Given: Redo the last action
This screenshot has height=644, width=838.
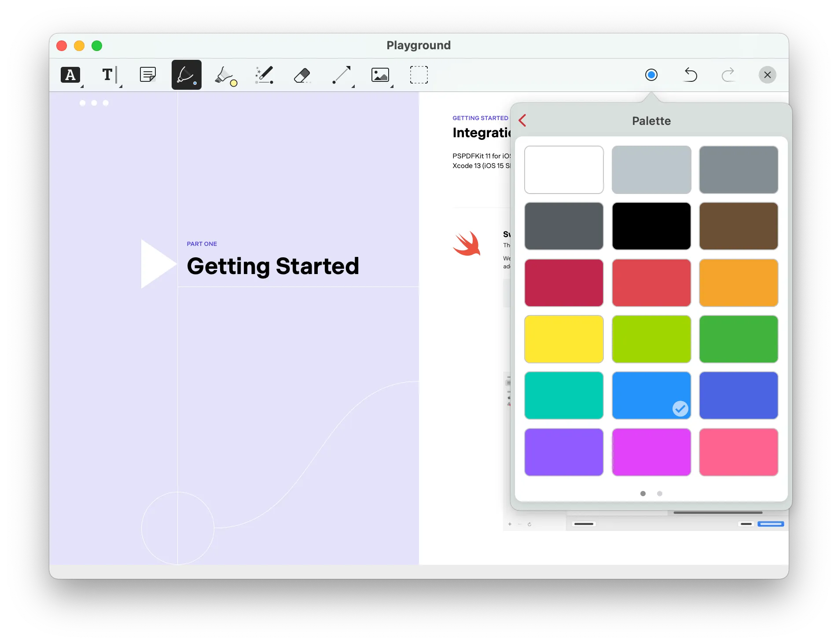Looking at the screenshot, I should (729, 75).
